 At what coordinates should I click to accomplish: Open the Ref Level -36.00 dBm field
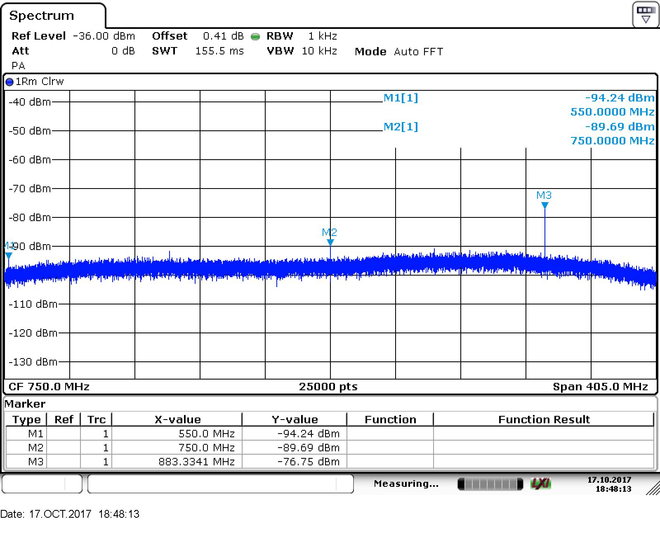pyautogui.click(x=73, y=36)
